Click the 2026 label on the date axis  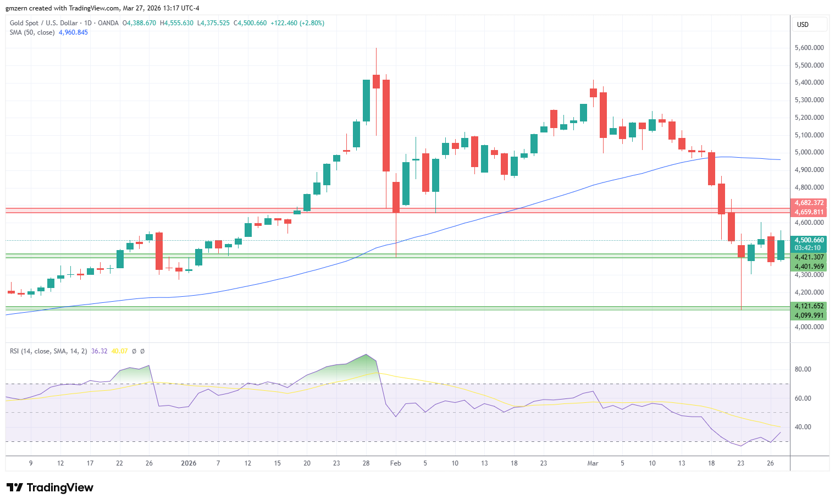[x=189, y=463]
